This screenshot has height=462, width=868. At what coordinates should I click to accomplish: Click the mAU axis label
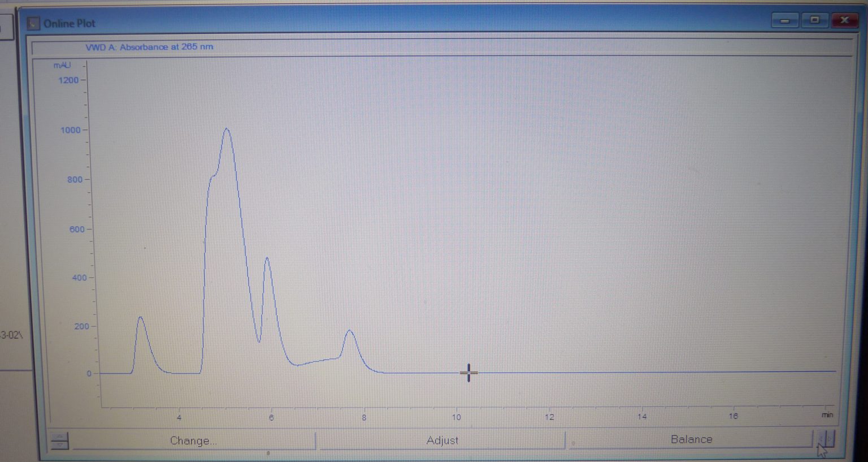(62, 65)
